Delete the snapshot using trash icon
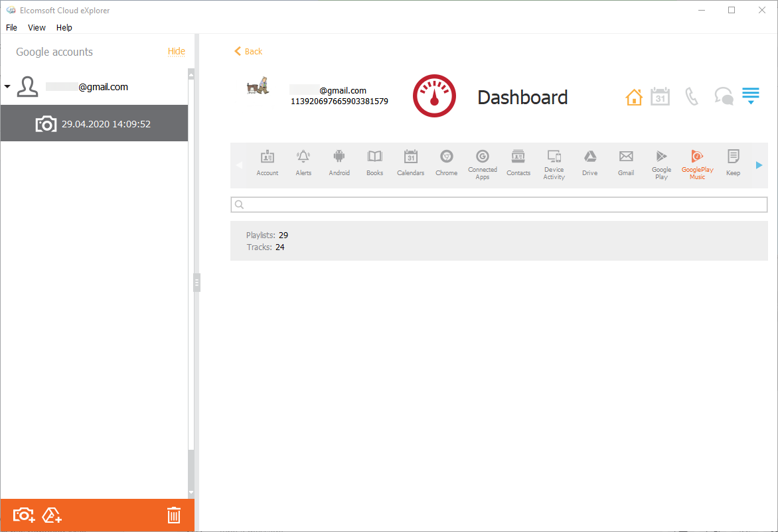The height and width of the screenshot is (532, 778). point(173,515)
